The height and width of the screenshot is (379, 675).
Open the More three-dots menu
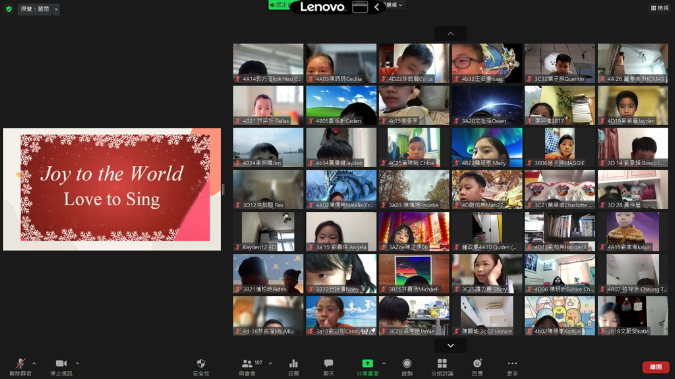click(x=512, y=367)
